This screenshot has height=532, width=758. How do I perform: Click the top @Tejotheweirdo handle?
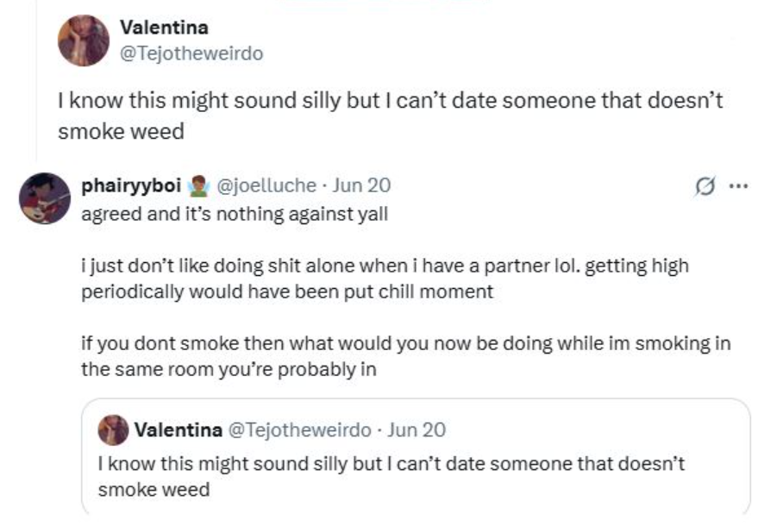[x=191, y=53]
